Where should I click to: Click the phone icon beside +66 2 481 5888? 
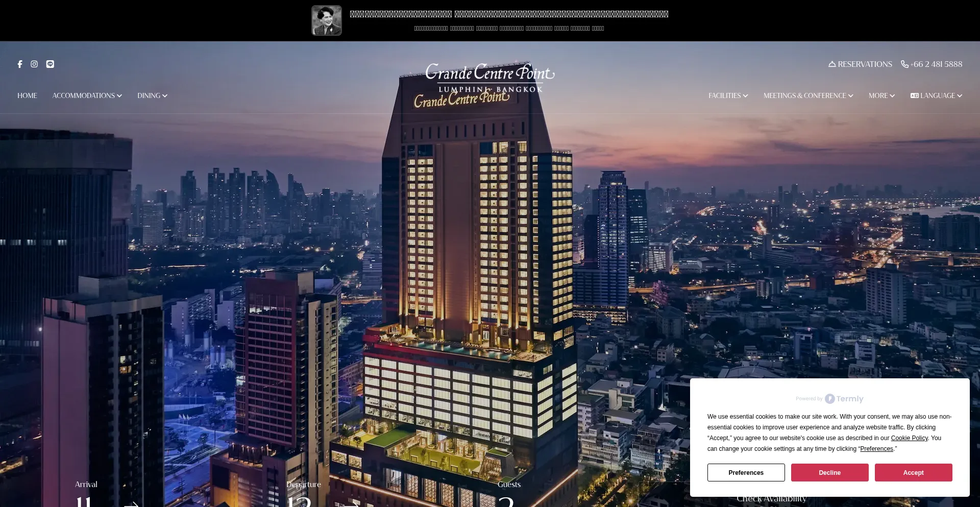click(904, 64)
